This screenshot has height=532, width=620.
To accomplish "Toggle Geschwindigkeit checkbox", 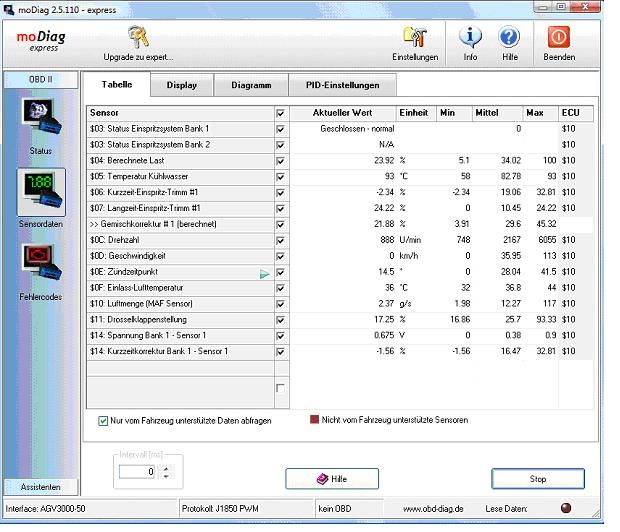I will click(280, 256).
